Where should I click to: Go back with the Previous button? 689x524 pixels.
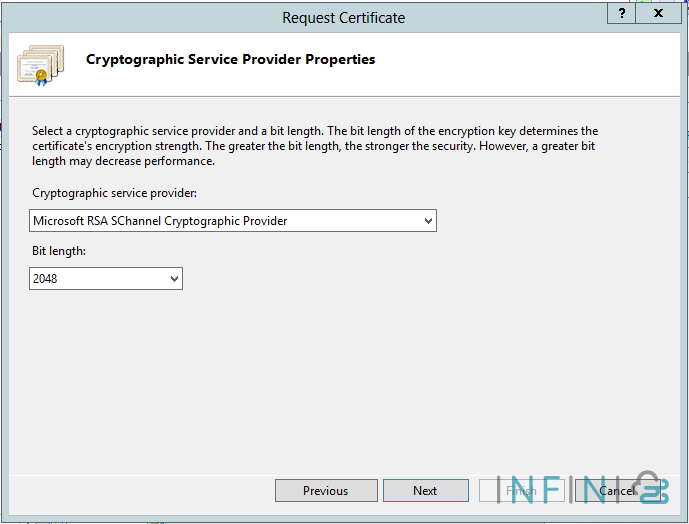(326, 490)
